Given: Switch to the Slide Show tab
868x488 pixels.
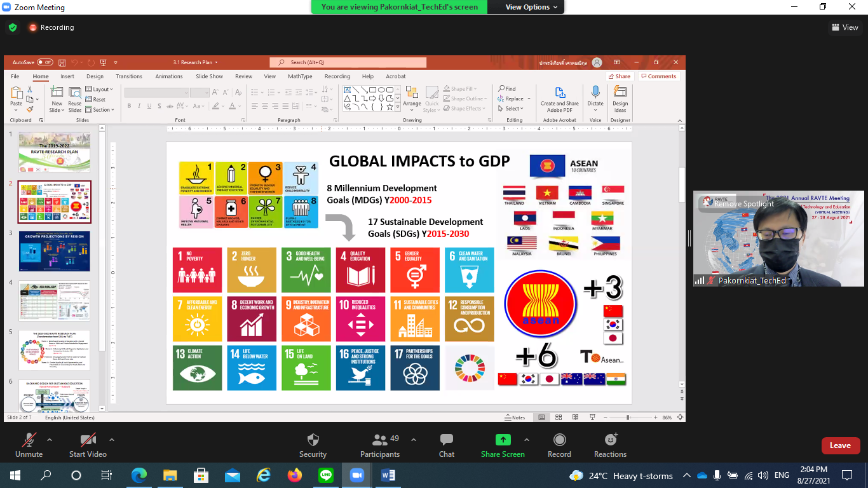Looking at the screenshot, I should (209, 76).
